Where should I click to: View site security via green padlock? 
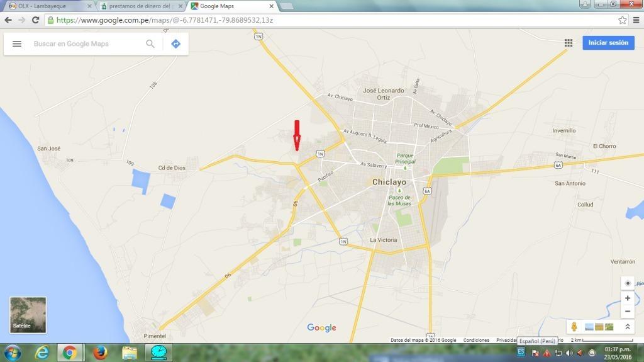point(50,20)
